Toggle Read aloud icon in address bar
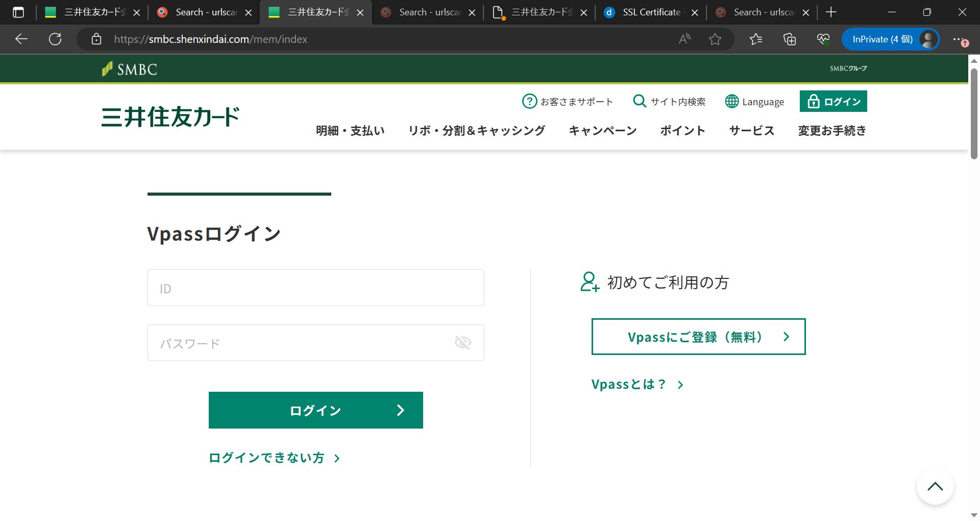 tap(684, 39)
